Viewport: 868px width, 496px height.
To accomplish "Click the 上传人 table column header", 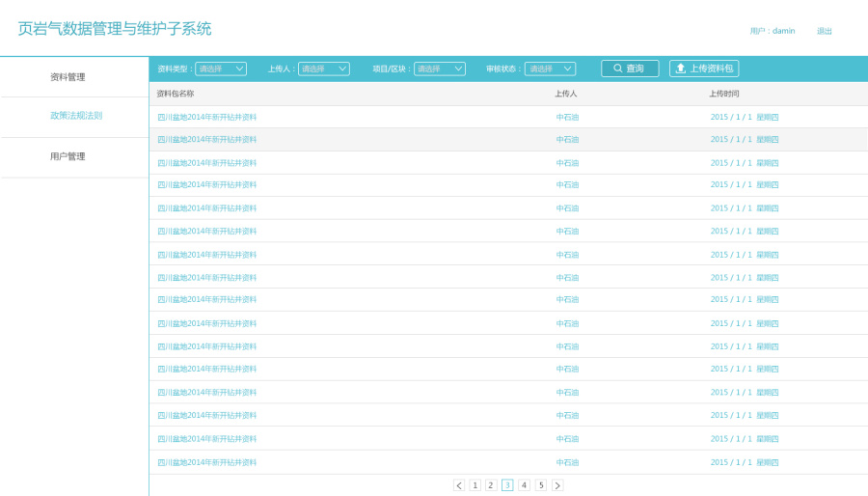I will click(x=566, y=94).
